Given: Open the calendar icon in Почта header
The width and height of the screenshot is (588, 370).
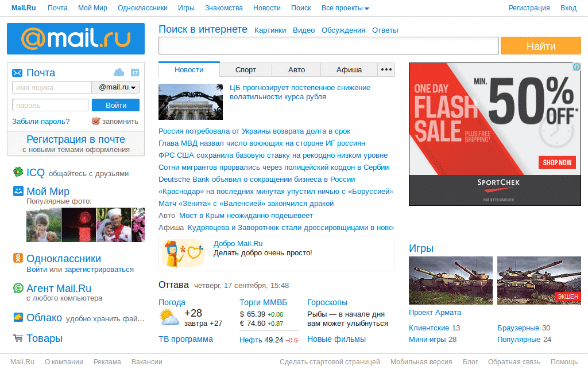Looking at the screenshot, I should tap(135, 72).
